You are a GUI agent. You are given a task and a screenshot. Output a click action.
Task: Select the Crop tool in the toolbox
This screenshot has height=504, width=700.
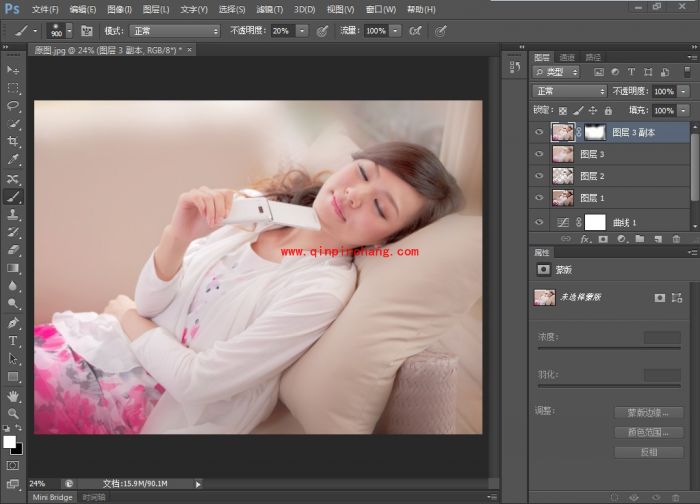pos(14,141)
